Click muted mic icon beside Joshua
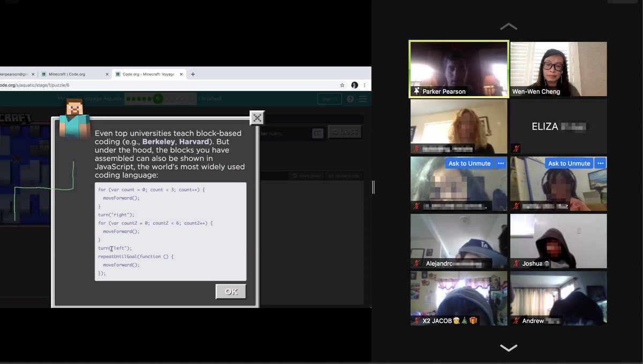Image resolution: width=643 pixels, height=364 pixels. coord(517,263)
